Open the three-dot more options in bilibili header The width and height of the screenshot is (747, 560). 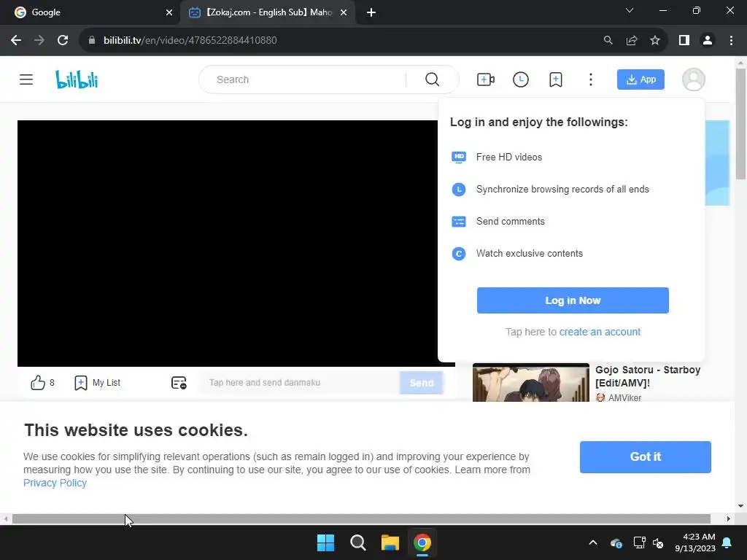pyautogui.click(x=591, y=79)
